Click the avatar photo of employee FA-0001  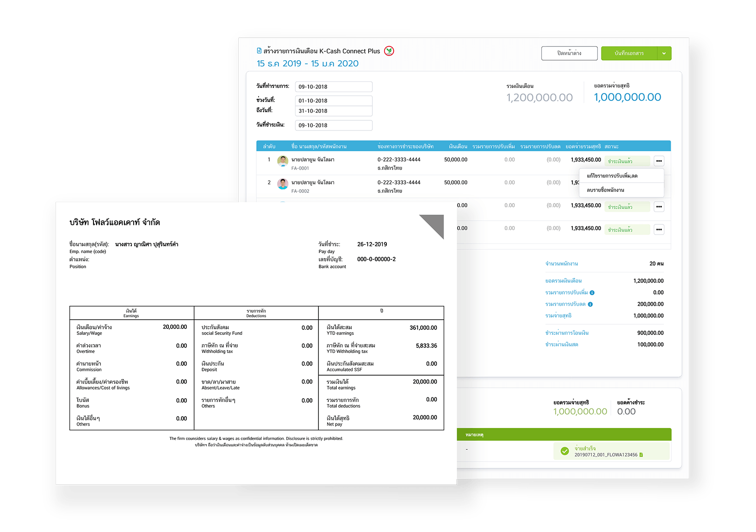click(283, 161)
